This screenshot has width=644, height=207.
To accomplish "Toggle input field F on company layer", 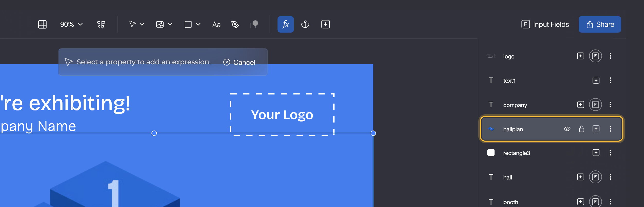I will pyautogui.click(x=595, y=104).
